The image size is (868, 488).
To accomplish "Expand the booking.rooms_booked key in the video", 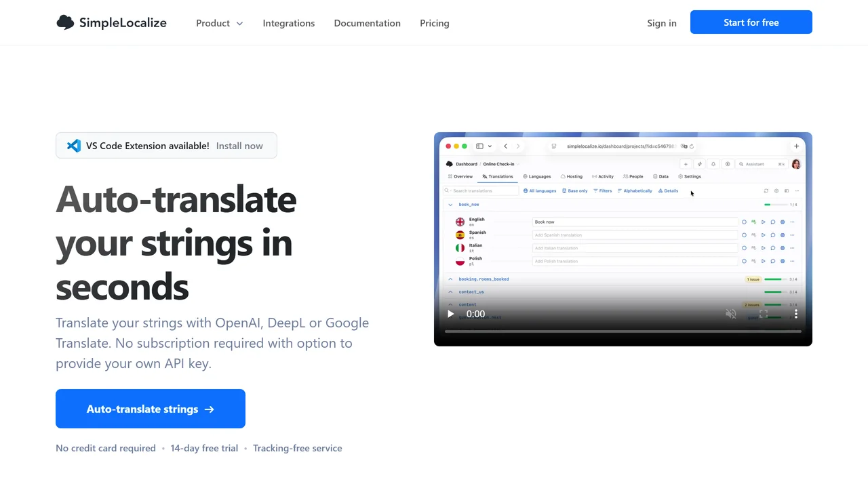I will [x=450, y=279].
